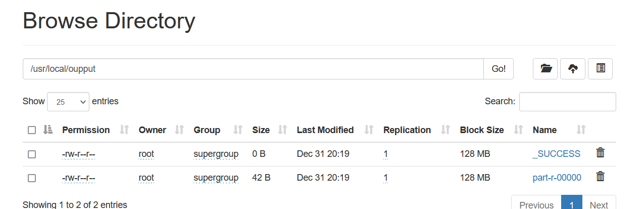The image size is (644, 209).
Task: Delete the _SUCCESS file via trash icon
Action: pos(600,153)
